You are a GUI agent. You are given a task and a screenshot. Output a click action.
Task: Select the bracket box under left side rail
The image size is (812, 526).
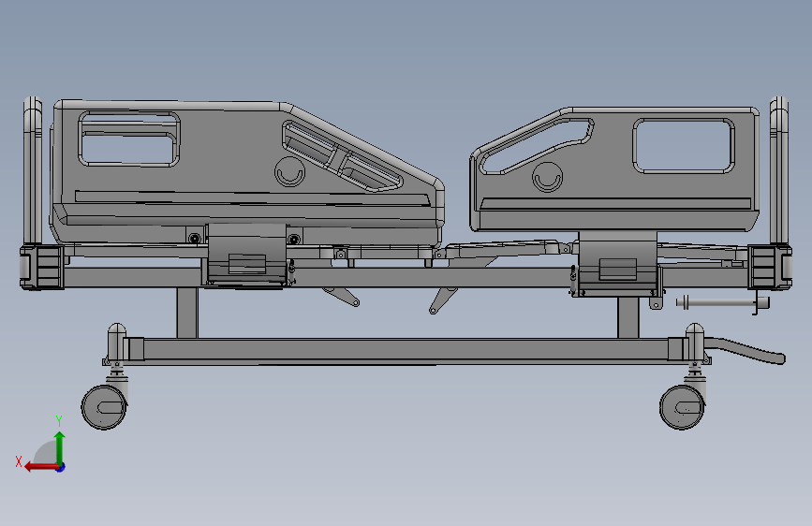[x=246, y=255]
